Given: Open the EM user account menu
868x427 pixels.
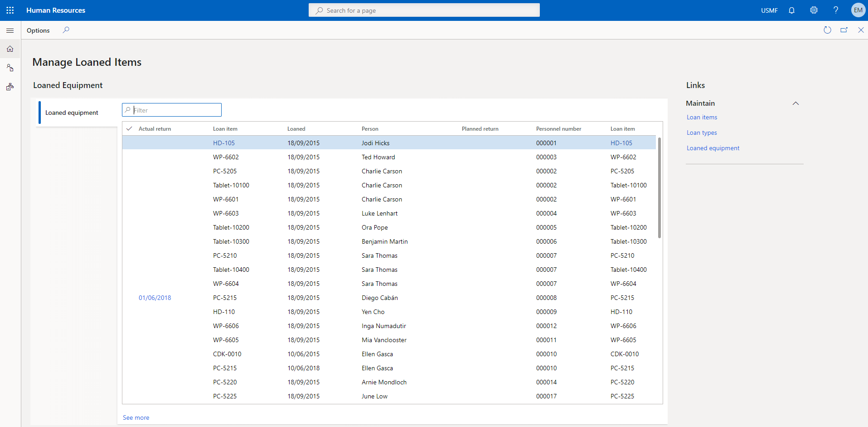Looking at the screenshot, I should click(858, 10).
